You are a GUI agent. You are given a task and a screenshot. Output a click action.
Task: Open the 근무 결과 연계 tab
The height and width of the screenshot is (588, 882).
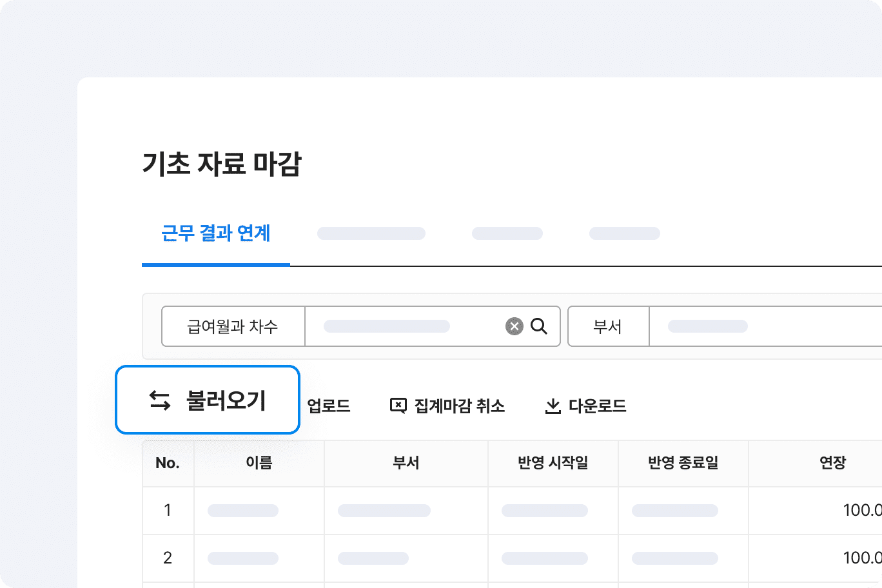[215, 233]
